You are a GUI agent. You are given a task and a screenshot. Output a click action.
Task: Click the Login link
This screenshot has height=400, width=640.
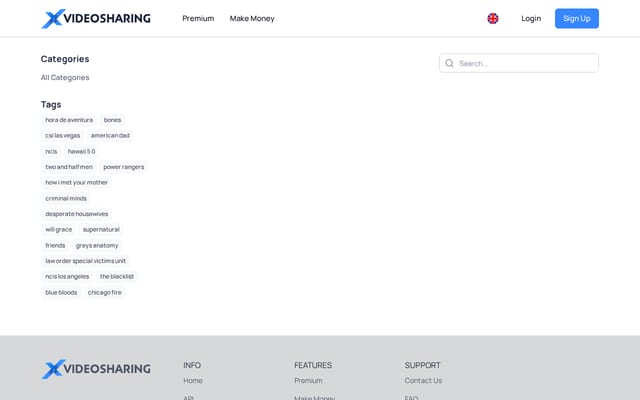(531, 18)
